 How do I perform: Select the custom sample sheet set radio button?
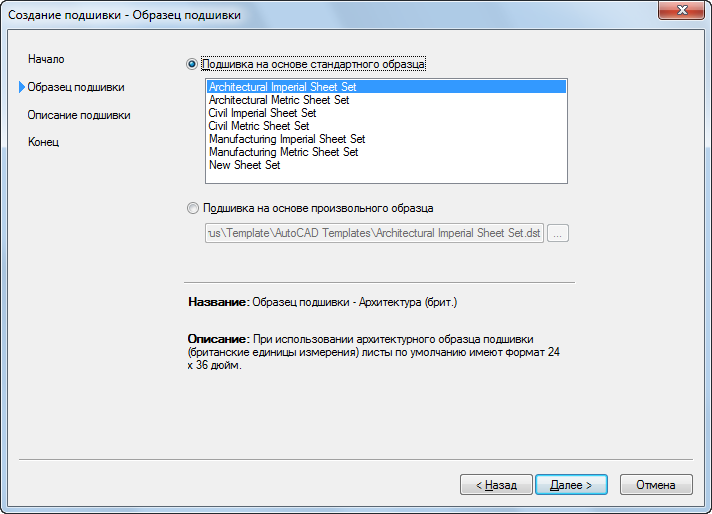click(193, 208)
